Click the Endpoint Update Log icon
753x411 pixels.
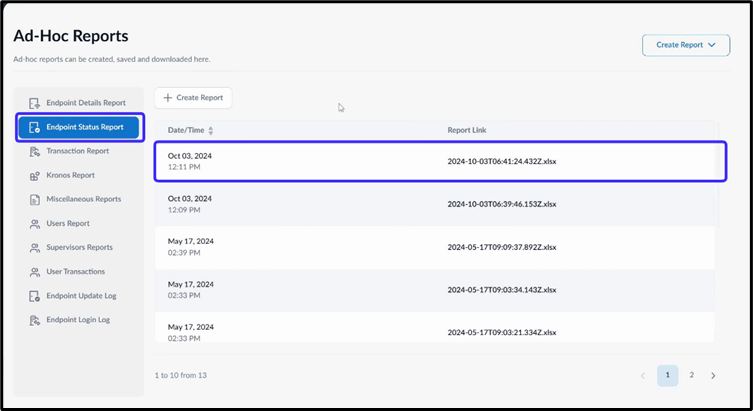pos(34,296)
